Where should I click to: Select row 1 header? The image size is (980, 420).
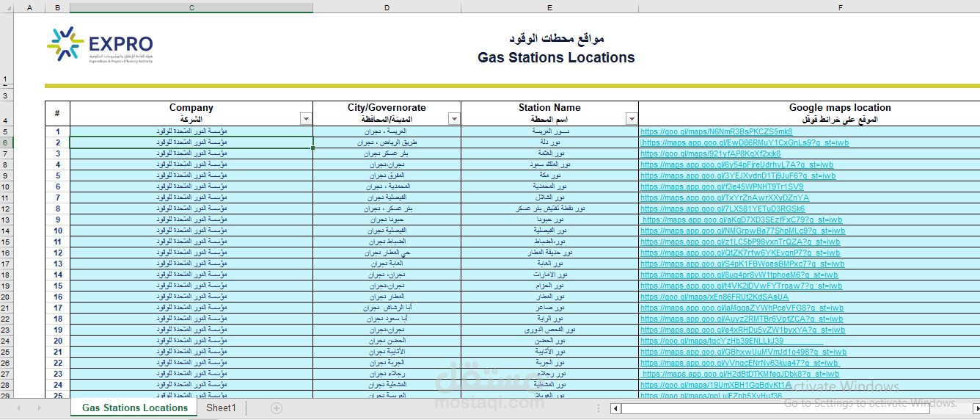tap(7, 48)
